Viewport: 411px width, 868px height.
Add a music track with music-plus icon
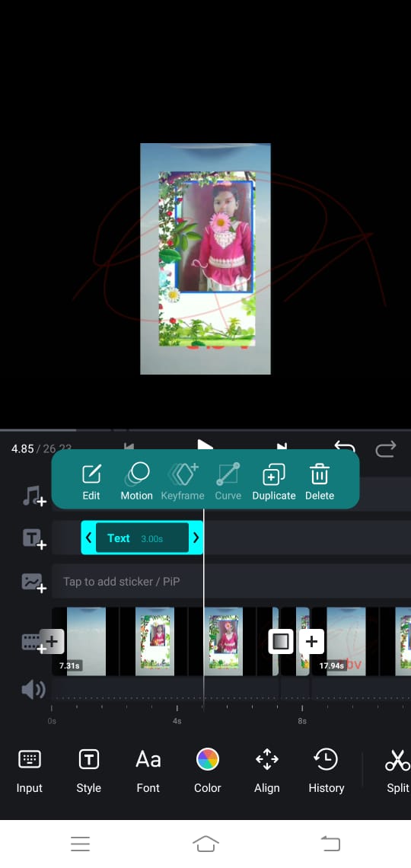[x=33, y=496]
